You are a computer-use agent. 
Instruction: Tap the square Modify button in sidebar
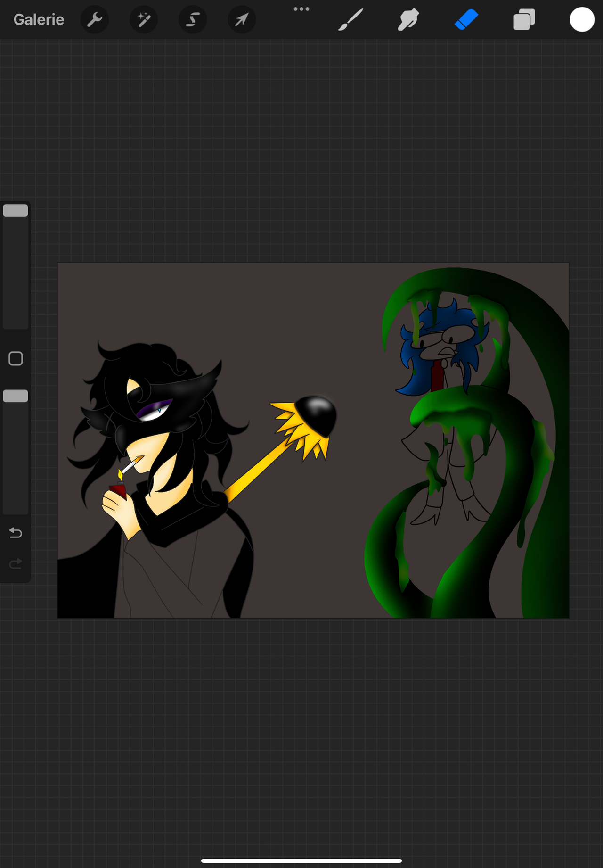pos(16,359)
